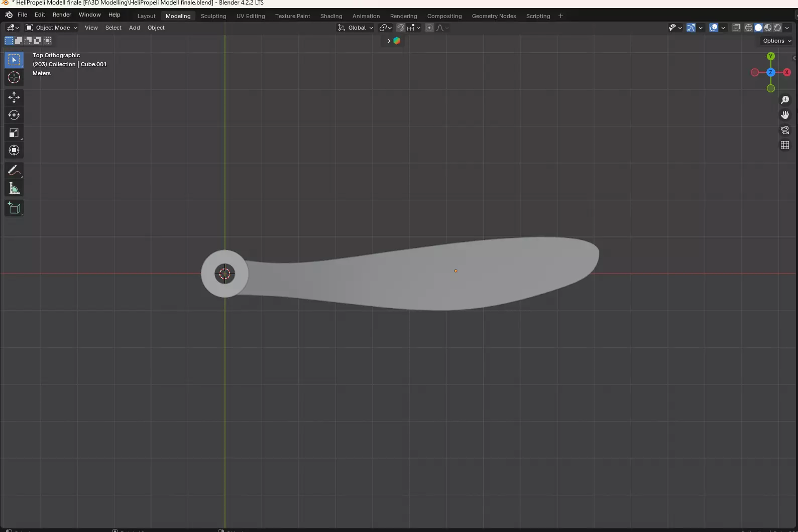Pick the Rotate tool
Screen dimensions: 798x532
pyautogui.click(x=14, y=115)
